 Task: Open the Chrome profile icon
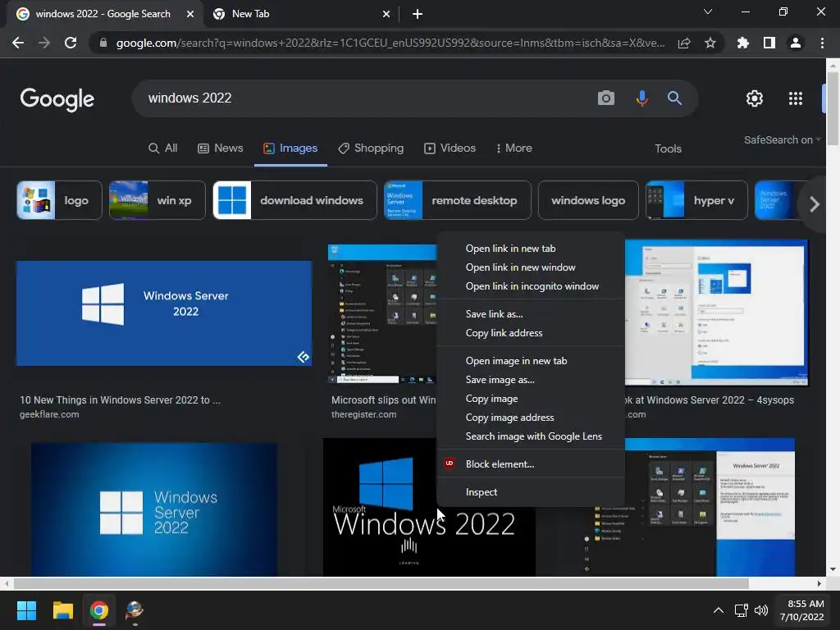(796, 43)
